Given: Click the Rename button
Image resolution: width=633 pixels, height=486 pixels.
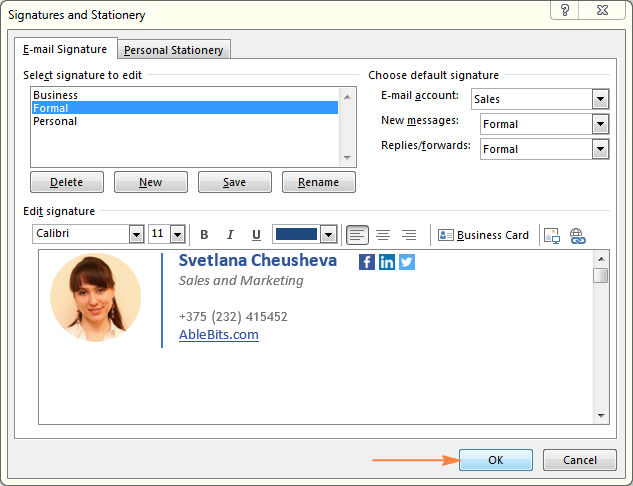Looking at the screenshot, I should (x=319, y=182).
